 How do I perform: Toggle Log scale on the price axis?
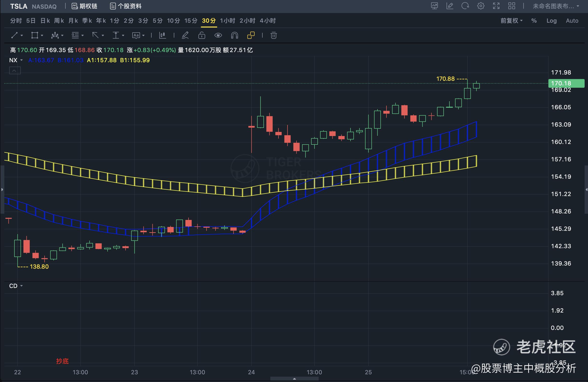click(552, 21)
